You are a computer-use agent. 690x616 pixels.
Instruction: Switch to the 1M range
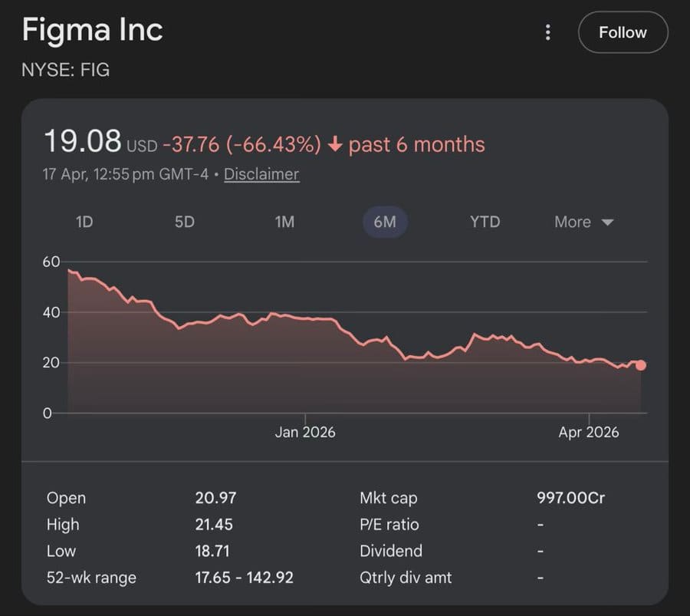[284, 222]
